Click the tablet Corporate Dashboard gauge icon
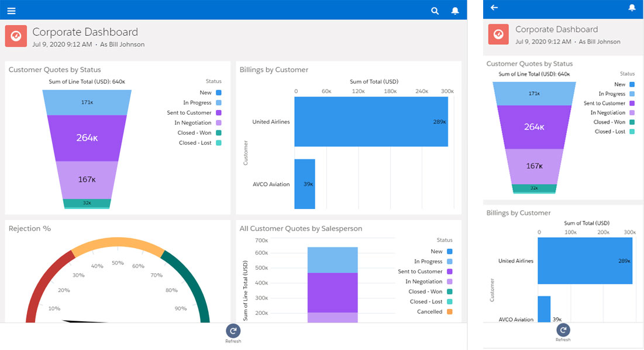Image resolution: width=644 pixels, height=350 pixels. tap(16, 36)
